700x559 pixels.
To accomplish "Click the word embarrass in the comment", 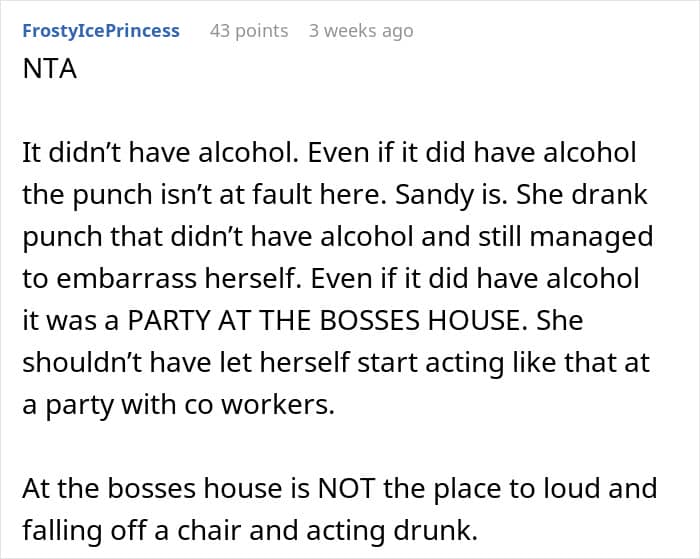I will (x=127, y=279).
